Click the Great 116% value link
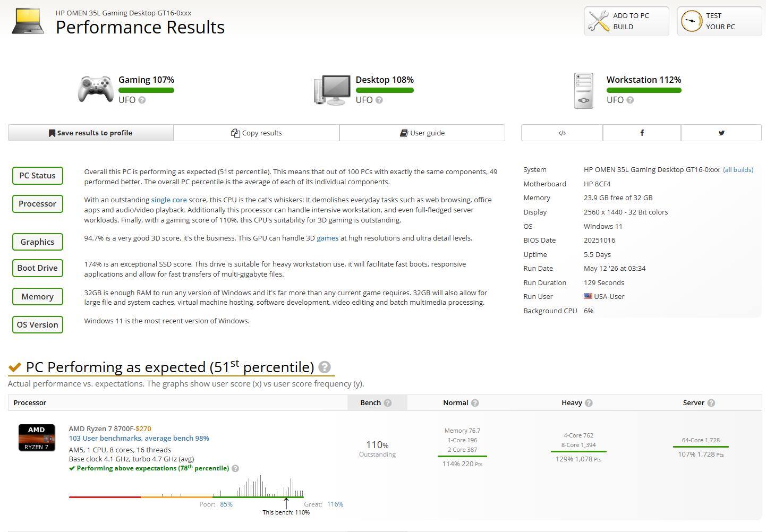The height and width of the screenshot is (532, 766). pos(335,504)
